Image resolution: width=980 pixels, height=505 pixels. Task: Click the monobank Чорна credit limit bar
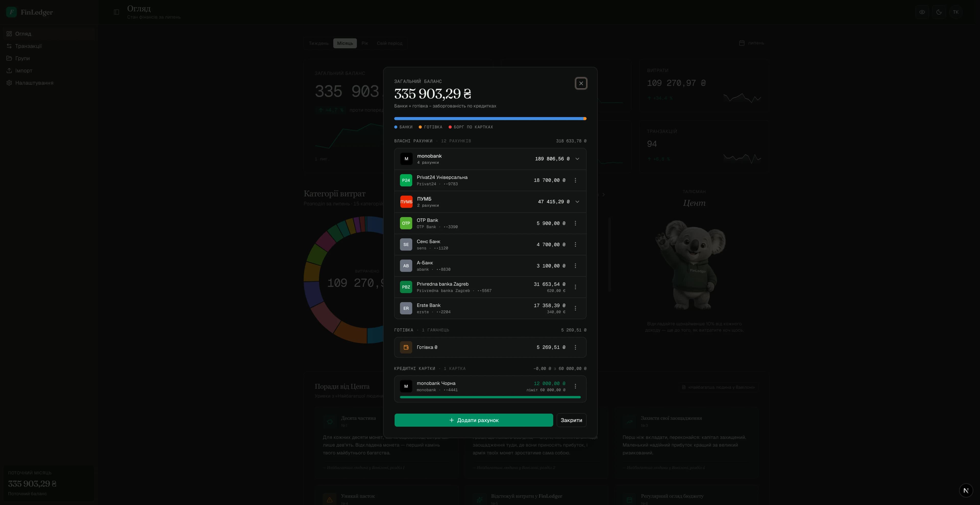pos(490,397)
